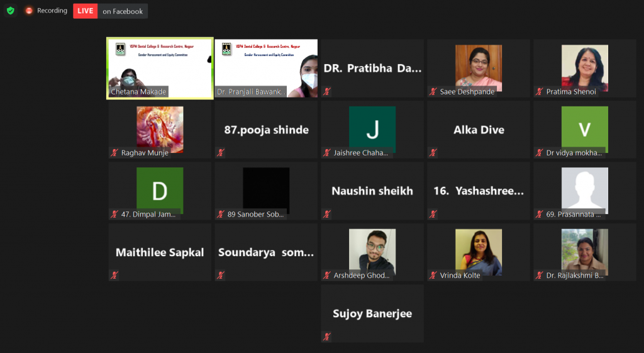The width and height of the screenshot is (644, 353).
Task: Select Arshdeep Ghod's profile photo
Action: (372, 252)
